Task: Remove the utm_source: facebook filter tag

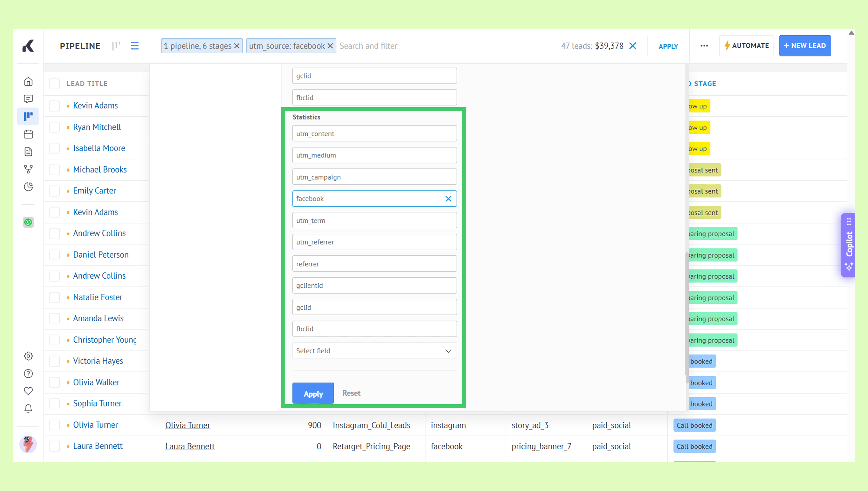Action: pos(330,46)
